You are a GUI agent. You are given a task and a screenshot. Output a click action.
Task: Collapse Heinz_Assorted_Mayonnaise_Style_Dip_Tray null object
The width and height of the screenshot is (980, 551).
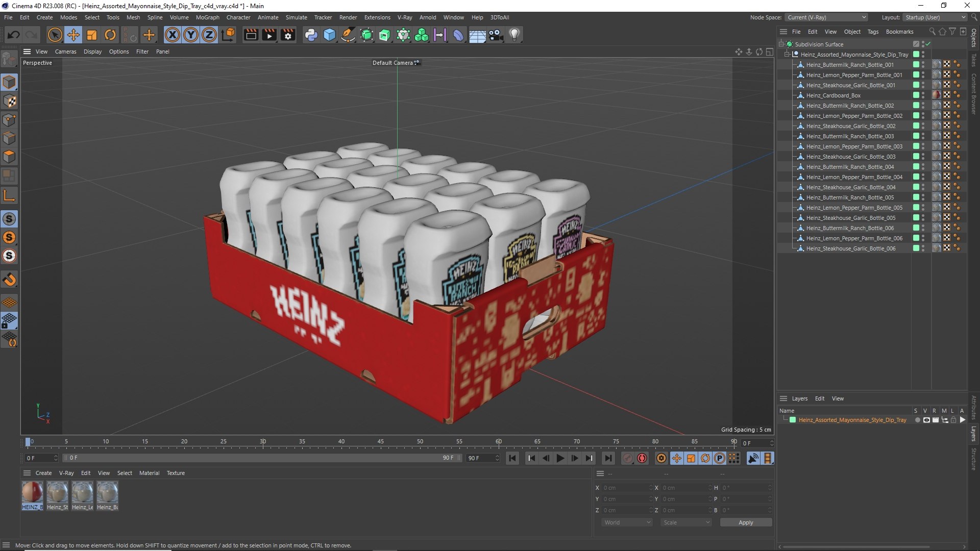click(787, 55)
